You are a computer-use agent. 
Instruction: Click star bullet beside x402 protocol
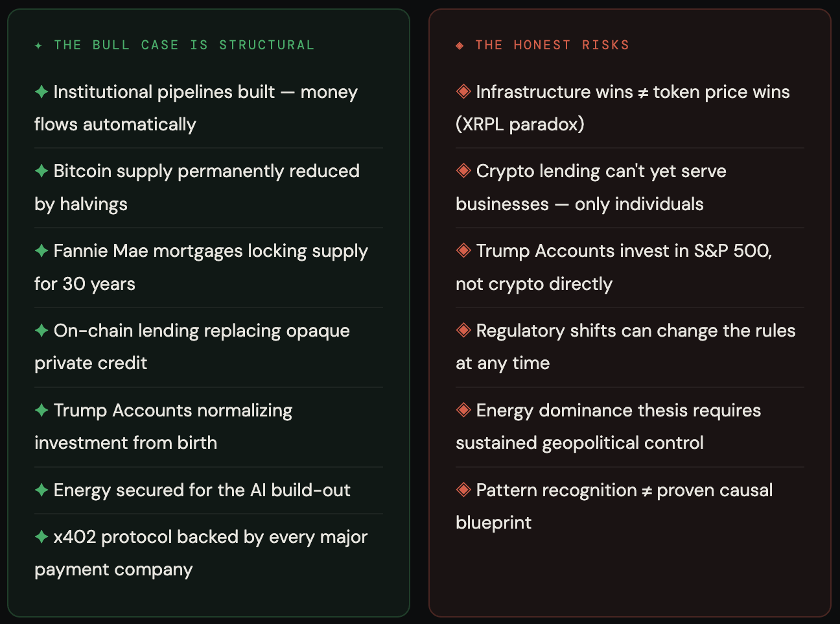point(41,536)
